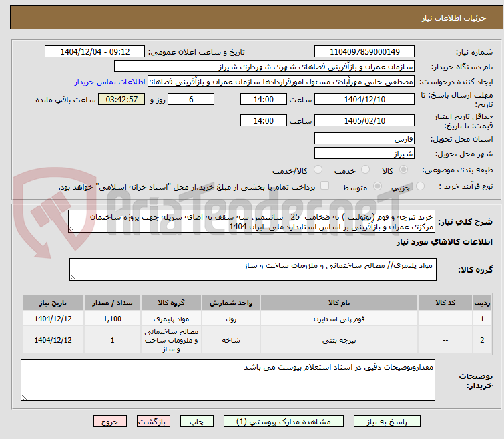Click the price validity time 14:00 field

[264, 120]
